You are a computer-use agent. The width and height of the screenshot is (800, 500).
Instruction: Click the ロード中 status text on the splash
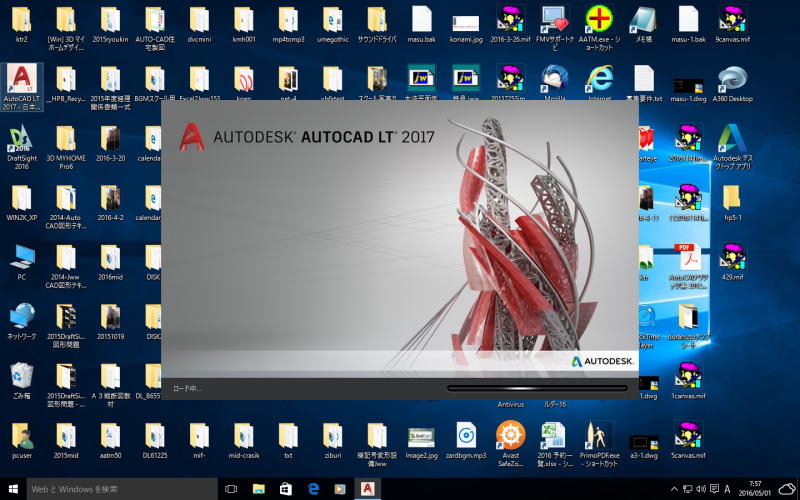(x=186, y=389)
